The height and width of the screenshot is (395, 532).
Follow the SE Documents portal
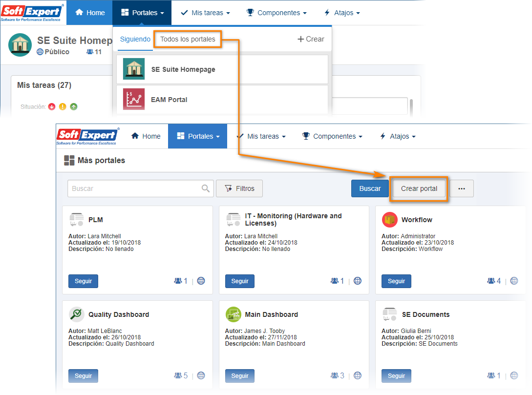click(396, 375)
